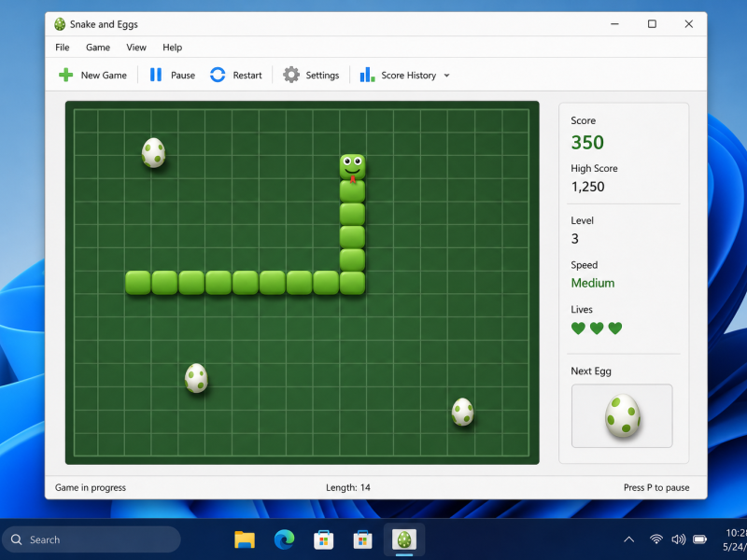Click the taskbar clock and date
The width and height of the screenshot is (747, 560).
734,539
